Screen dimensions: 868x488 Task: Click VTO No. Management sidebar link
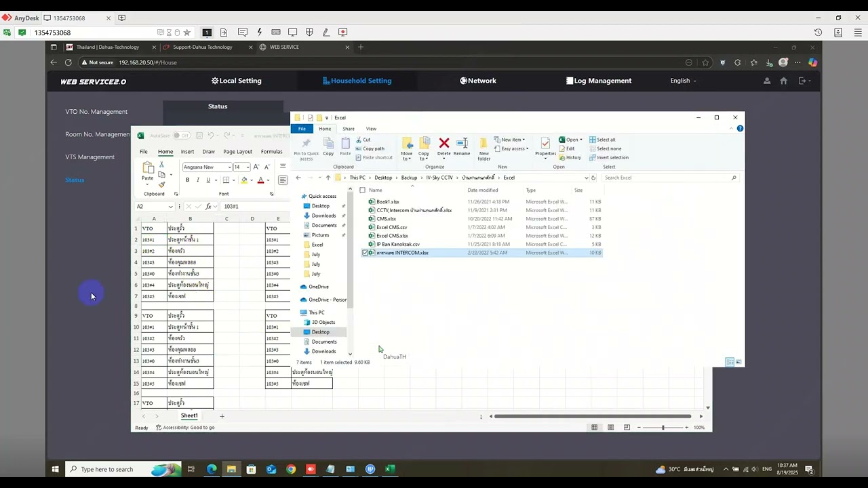click(96, 112)
